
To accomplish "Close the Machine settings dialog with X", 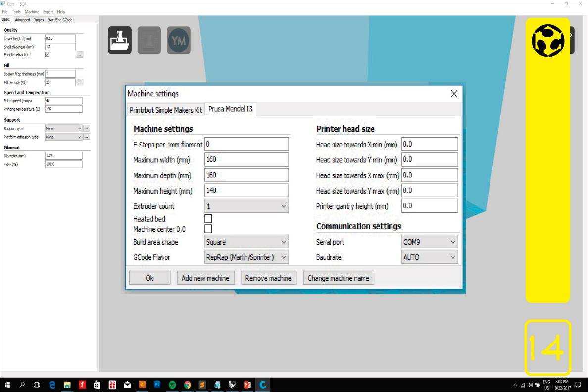I will (454, 94).
